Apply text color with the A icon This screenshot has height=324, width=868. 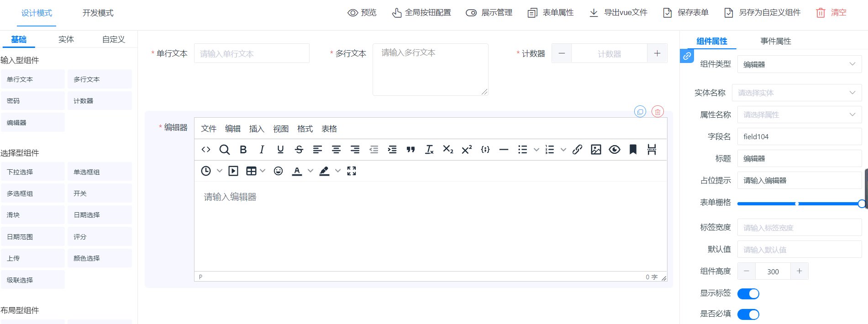pyautogui.click(x=297, y=171)
